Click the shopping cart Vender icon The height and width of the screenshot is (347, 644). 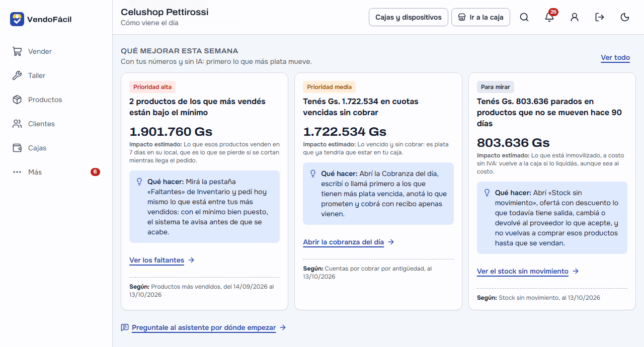pyautogui.click(x=17, y=51)
